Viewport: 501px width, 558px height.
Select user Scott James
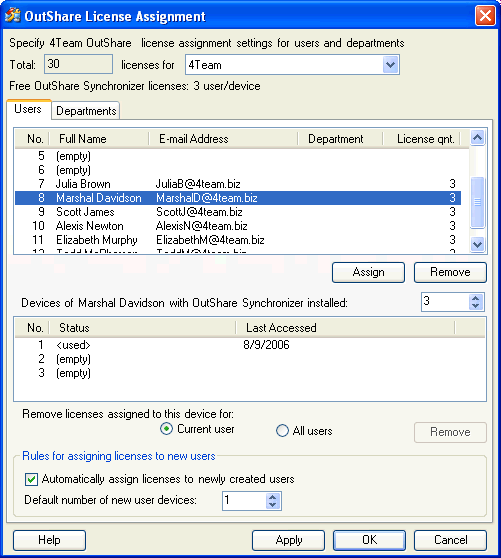click(x=238, y=212)
